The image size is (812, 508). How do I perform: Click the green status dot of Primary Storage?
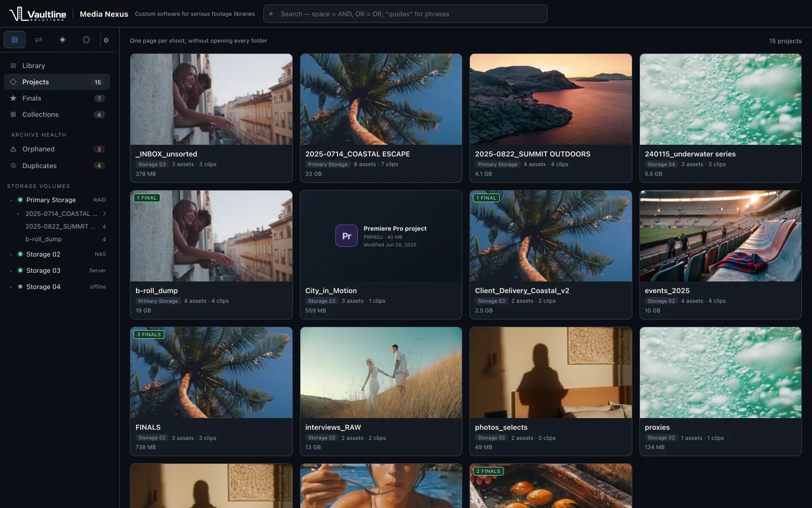20,200
